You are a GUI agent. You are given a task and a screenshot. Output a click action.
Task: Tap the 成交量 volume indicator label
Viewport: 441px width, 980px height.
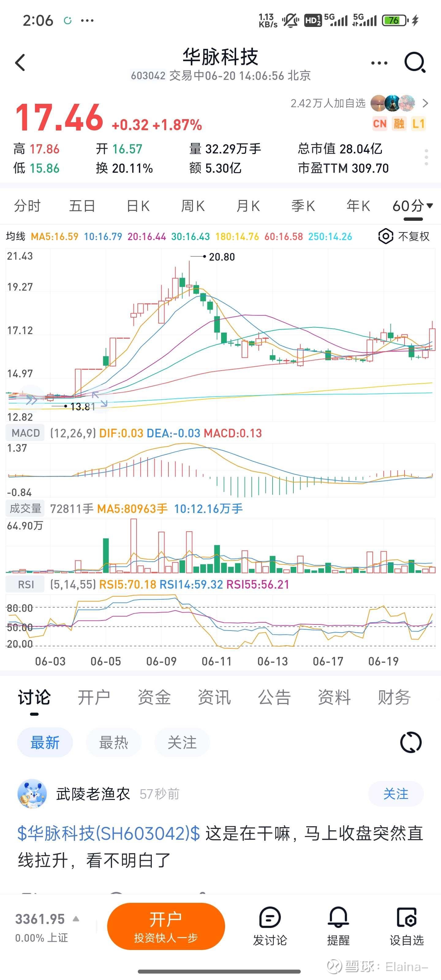(x=25, y=509)
